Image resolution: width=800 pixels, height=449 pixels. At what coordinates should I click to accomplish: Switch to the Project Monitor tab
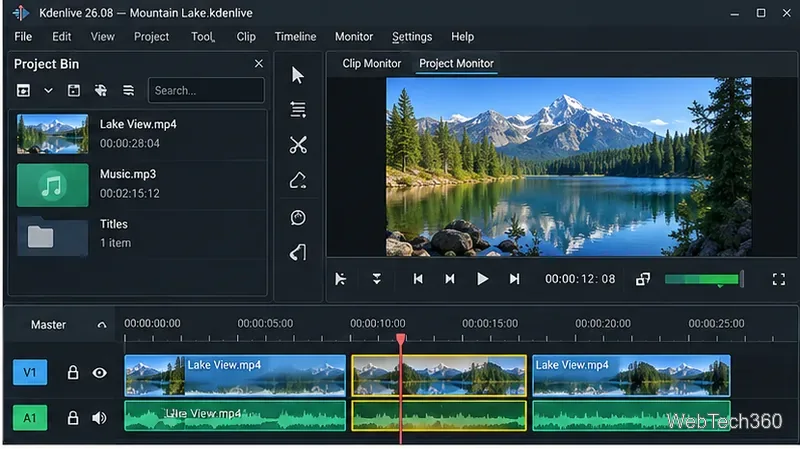point(456,64)
